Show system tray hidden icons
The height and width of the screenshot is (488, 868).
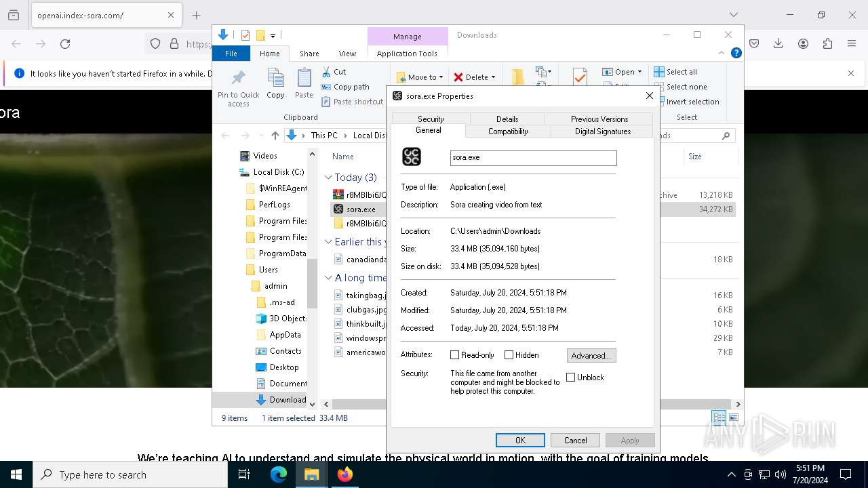[731, 474]
